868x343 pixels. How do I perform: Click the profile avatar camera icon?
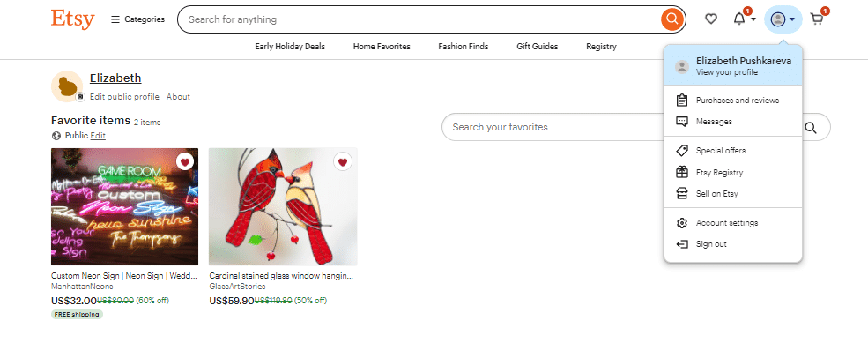pos(79,96)
